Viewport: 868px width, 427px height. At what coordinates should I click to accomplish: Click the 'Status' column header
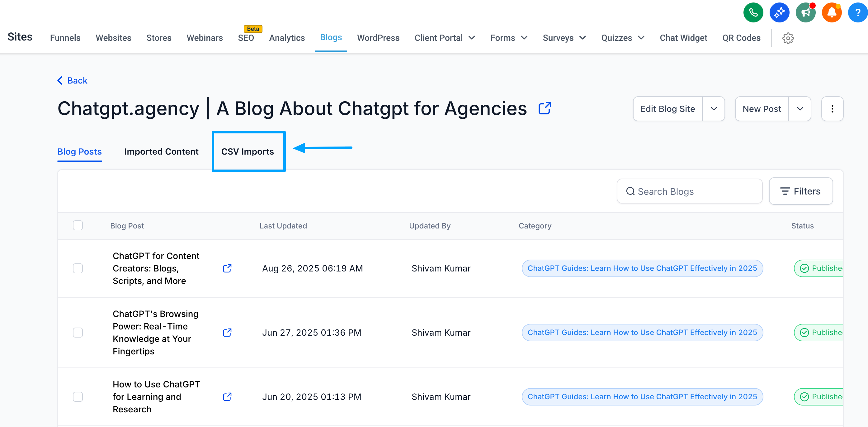tap(802, 226)
